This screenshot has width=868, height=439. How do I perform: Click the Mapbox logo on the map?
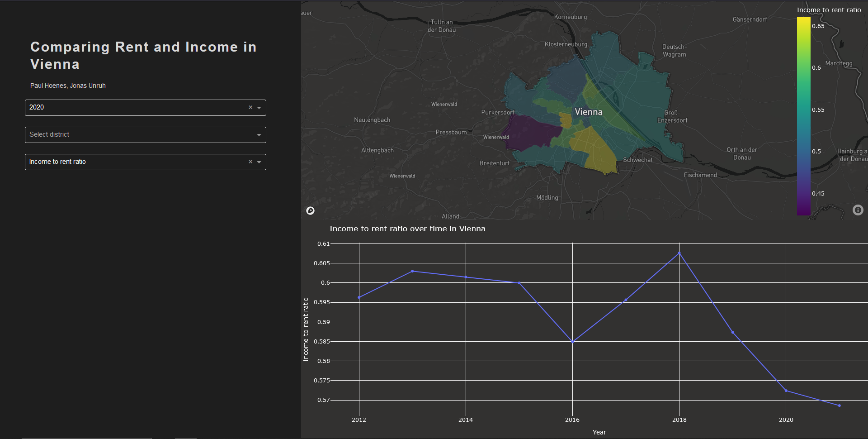(310, 210)
